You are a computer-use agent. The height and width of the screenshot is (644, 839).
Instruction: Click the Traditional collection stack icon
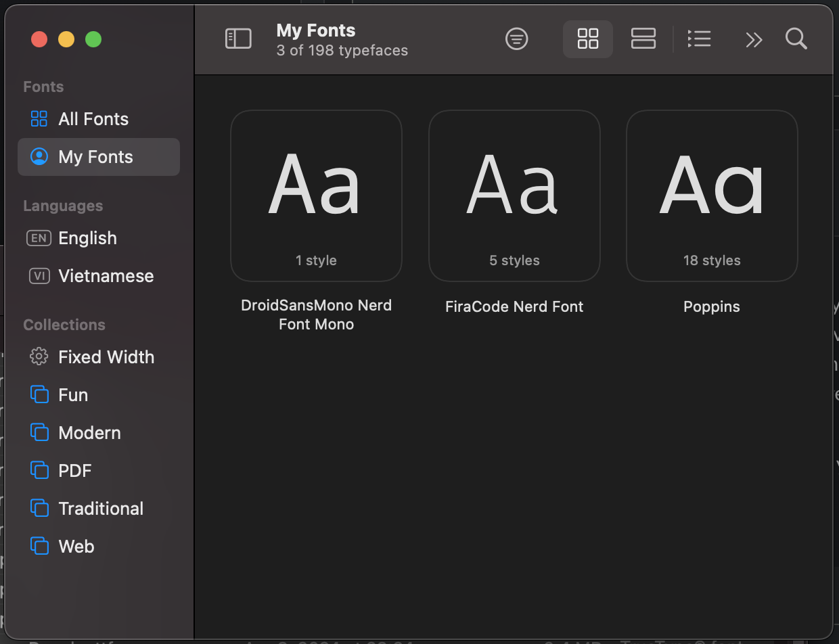pyautogui.click(x=39, y=509)
